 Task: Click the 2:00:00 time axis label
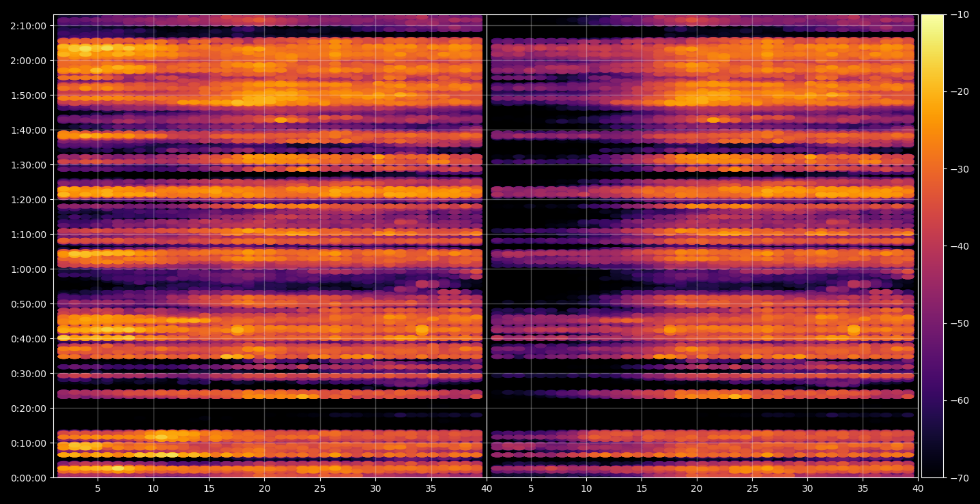pos(29,60)
